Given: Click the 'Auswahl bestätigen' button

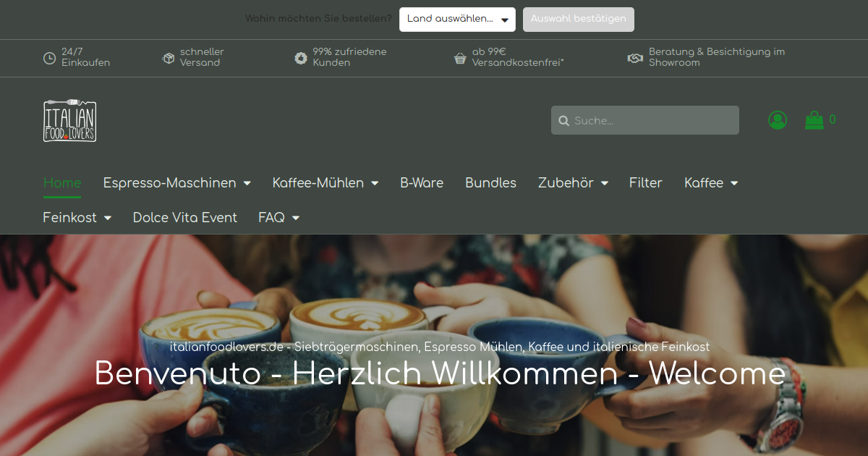Looking at the screenshot, I should 579,20.
